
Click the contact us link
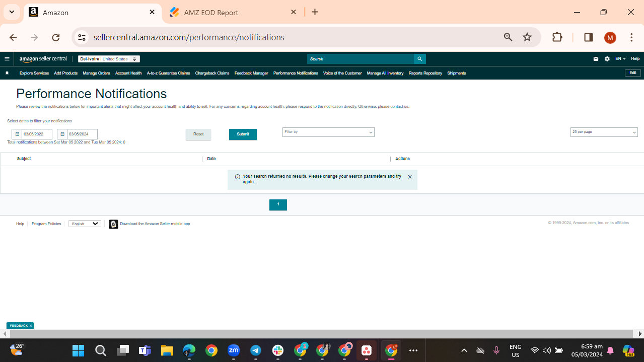coord(400,106)
